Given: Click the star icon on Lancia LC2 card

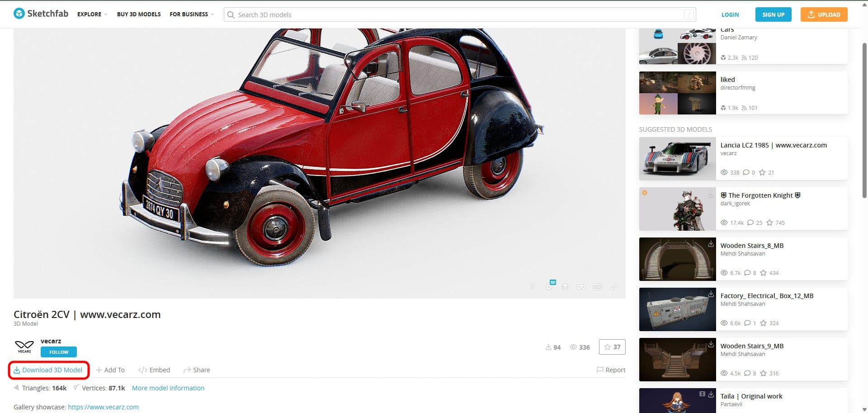Looking at the screenshot, I should coord(762,172).
